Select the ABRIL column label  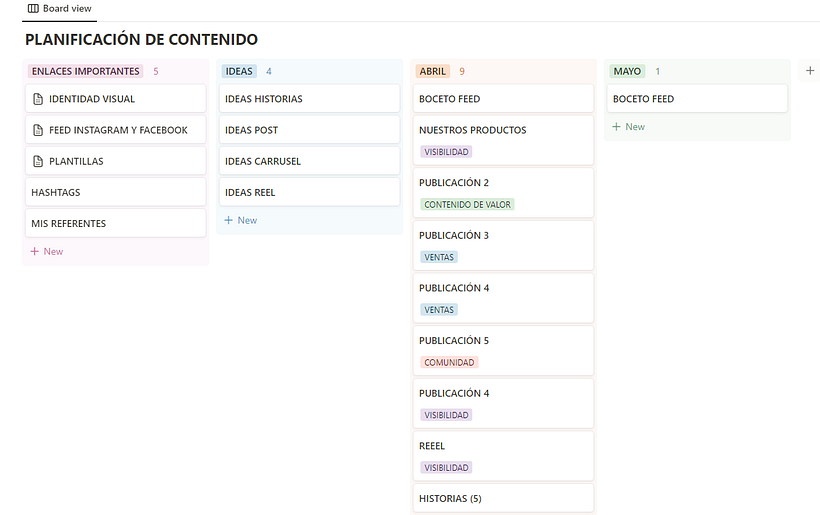tap(432, 71)
